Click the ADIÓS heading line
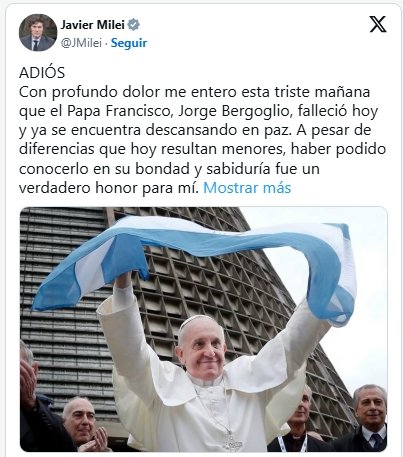 coord(42,73)
